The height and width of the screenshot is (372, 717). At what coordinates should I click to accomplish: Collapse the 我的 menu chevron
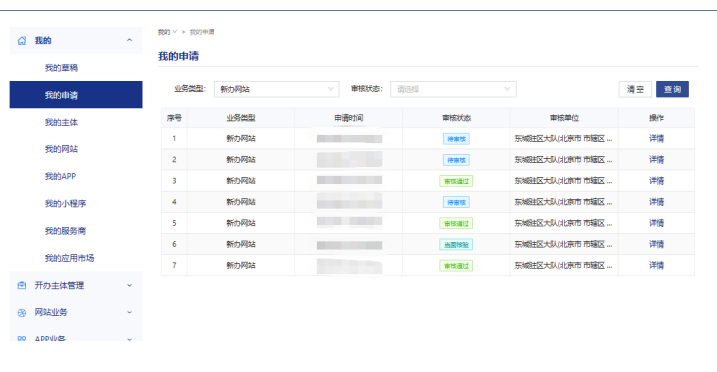(129, 40)
